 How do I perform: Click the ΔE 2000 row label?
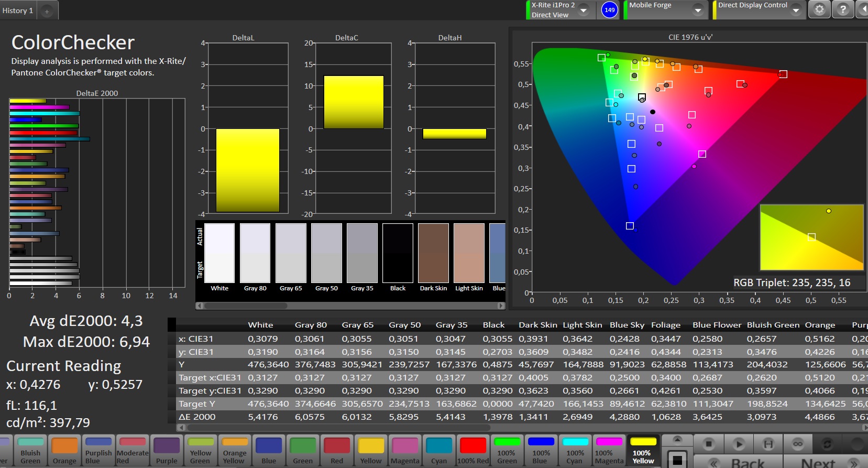point(197,417)
